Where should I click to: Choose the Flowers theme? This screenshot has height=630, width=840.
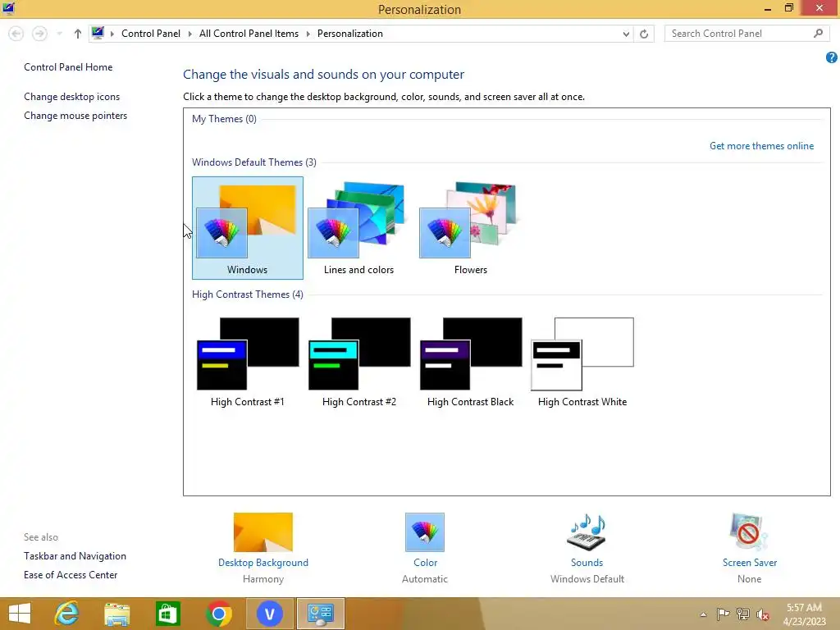click(470, 228)
